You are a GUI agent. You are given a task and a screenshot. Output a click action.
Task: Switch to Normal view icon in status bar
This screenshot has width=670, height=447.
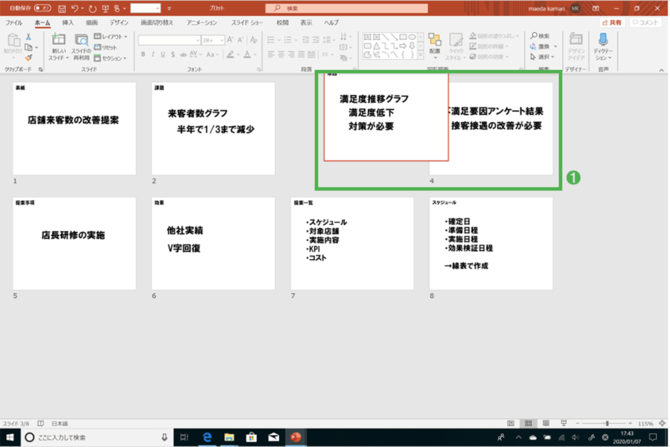pyautogui.click(x=511, y=423)
